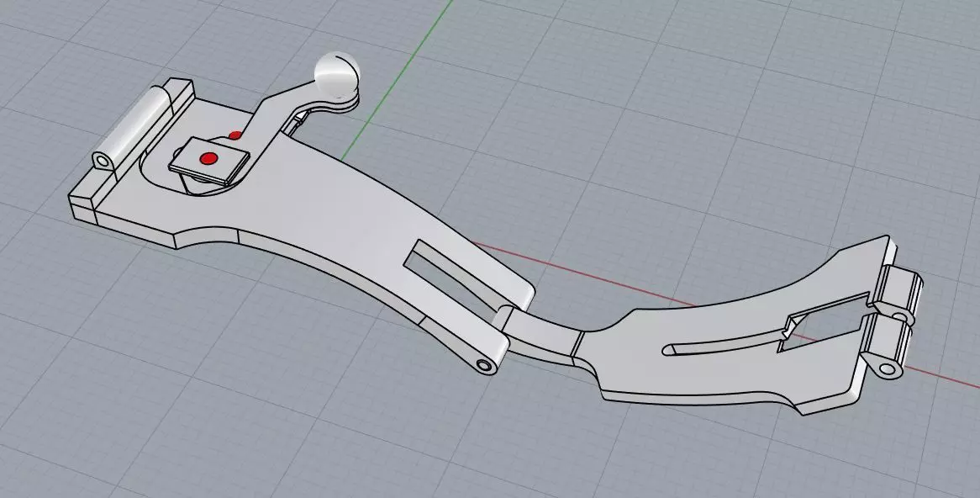
Task: Click the red dot on the square plate
Action: click(x=209, y=159)
